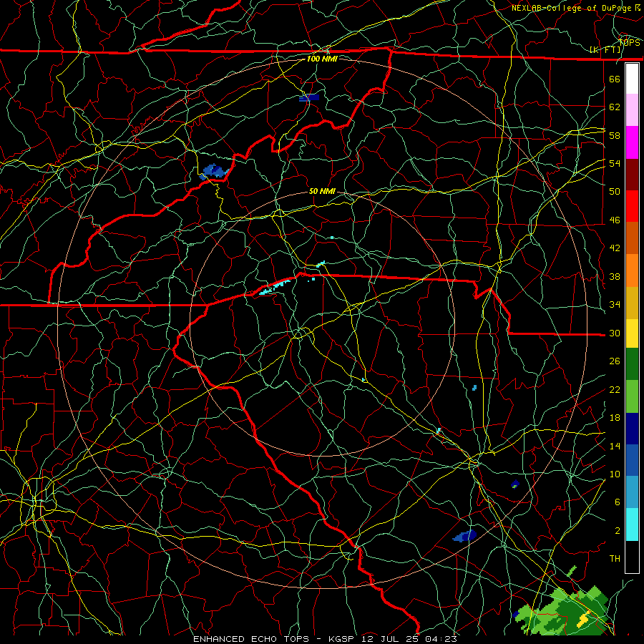Select the bright red legend swatch below 50
The image size is (644, 644).
[632, 206]
